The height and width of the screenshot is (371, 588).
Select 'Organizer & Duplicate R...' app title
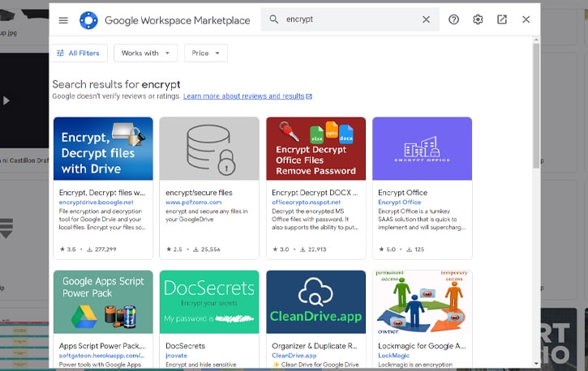315,346
